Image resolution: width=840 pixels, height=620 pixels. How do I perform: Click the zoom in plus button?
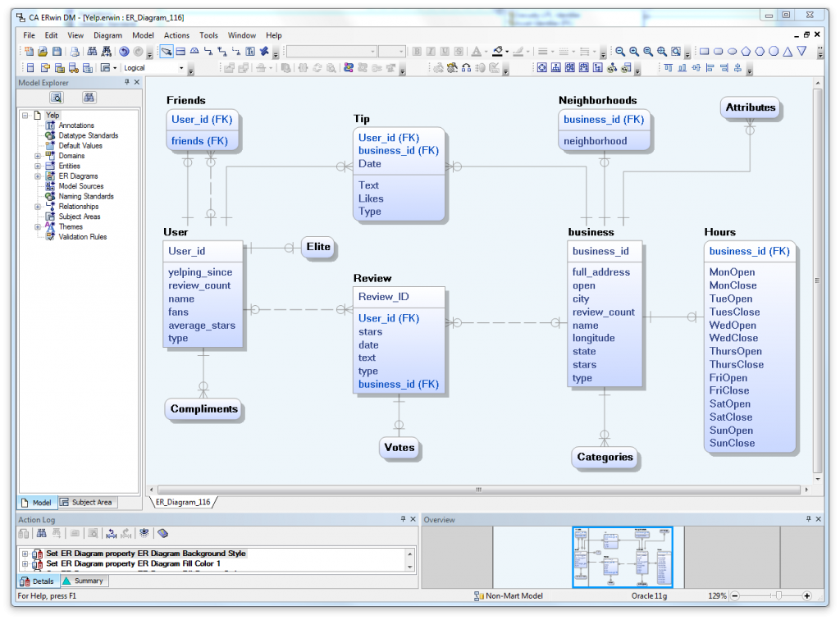point(807,596)
